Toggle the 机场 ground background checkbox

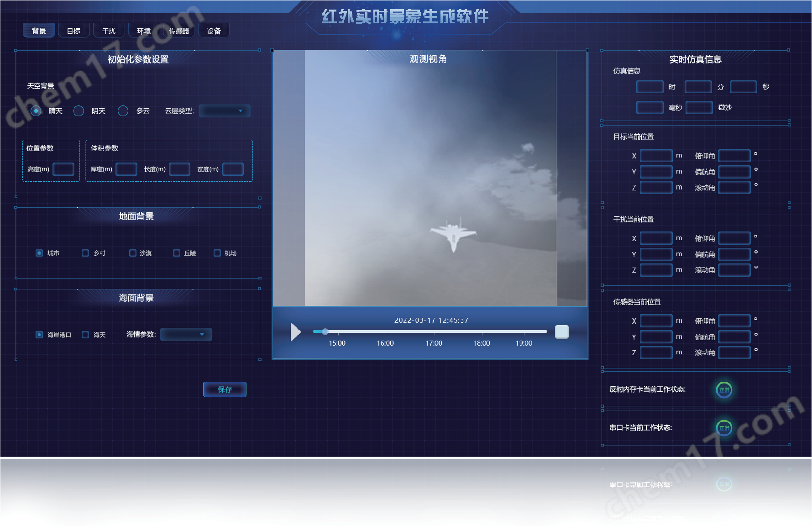tap(217, 253)
